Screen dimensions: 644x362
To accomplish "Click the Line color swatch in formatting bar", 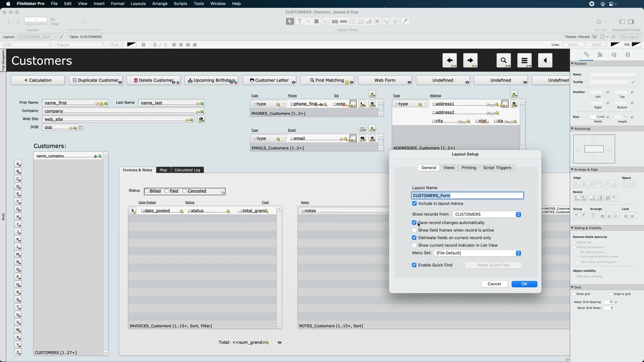I will click(x=615, y=45).
